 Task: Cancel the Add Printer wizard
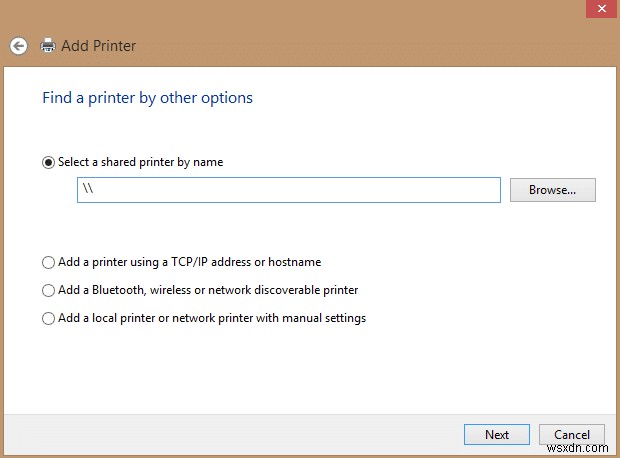tap(572, 434)
